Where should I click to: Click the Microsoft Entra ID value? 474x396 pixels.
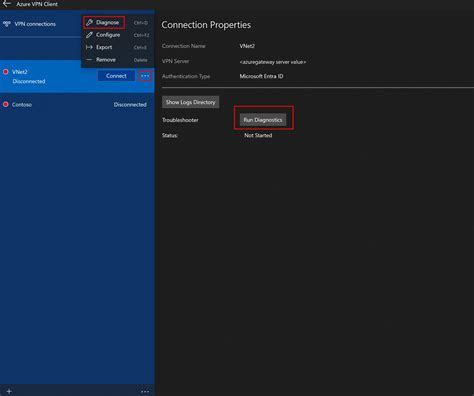[x=261, y=76]
